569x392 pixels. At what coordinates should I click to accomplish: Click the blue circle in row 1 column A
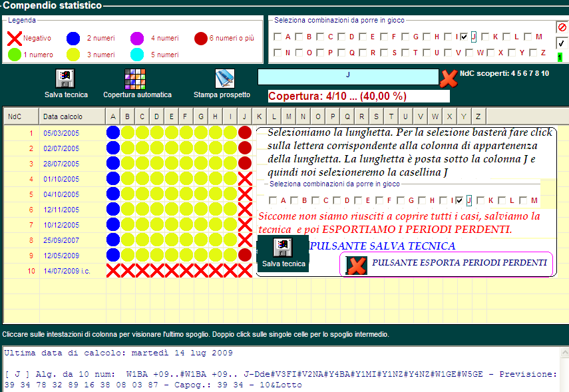(113, 132)
